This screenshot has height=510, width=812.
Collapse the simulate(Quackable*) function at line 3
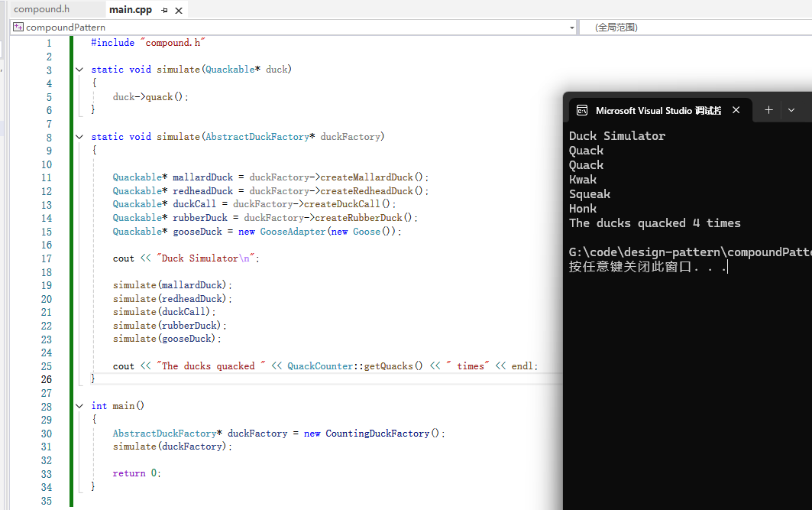click(x=79, y=70)
